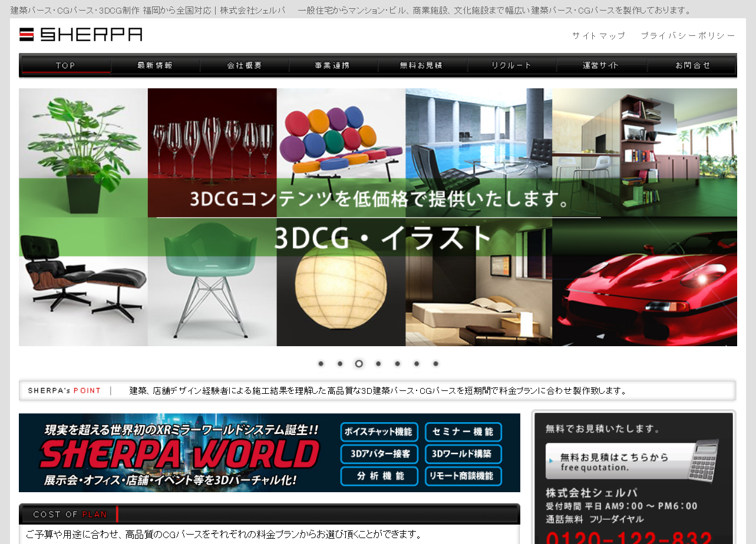Select the active third slideshow dot
756x544 pixels.
[x=359, y=364]
